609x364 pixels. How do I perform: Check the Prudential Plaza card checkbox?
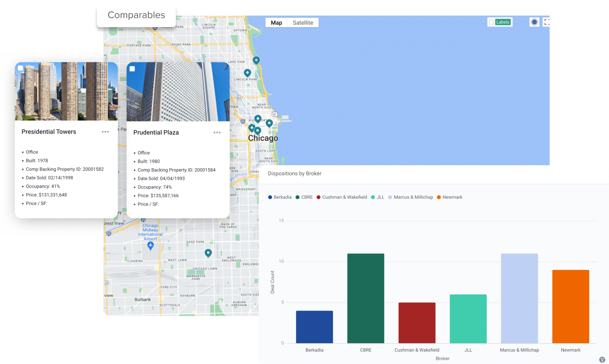(x=132, y=69)
